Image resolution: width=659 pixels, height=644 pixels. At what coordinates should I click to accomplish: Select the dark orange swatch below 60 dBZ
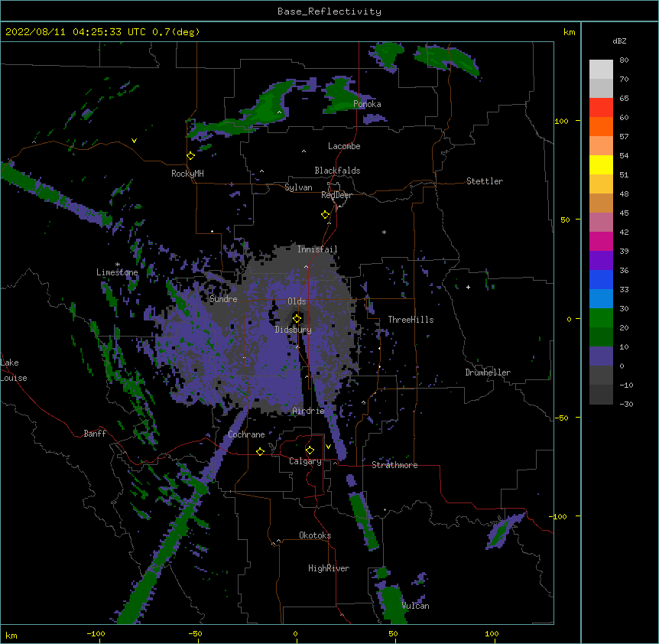tap(601, 126)
